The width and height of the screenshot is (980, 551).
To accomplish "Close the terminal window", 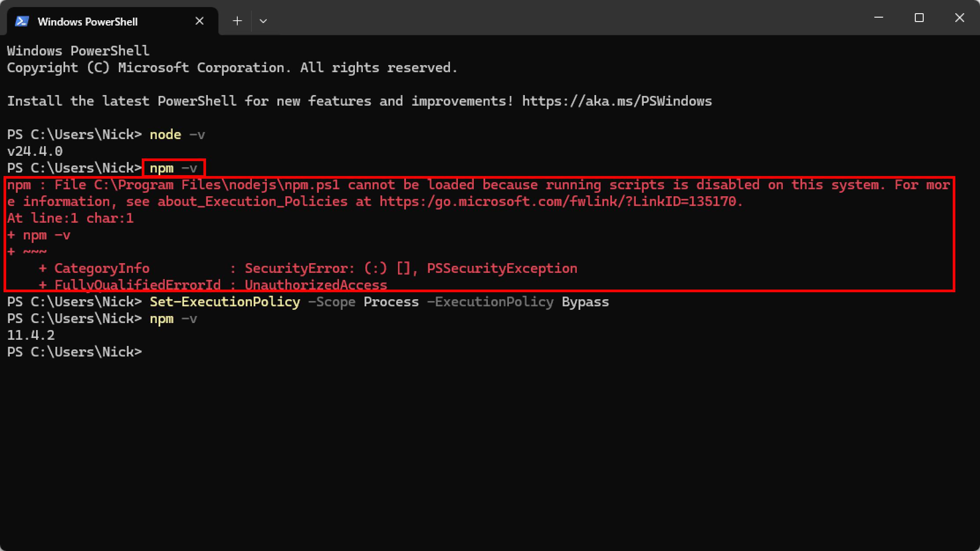I will [960, 18].
